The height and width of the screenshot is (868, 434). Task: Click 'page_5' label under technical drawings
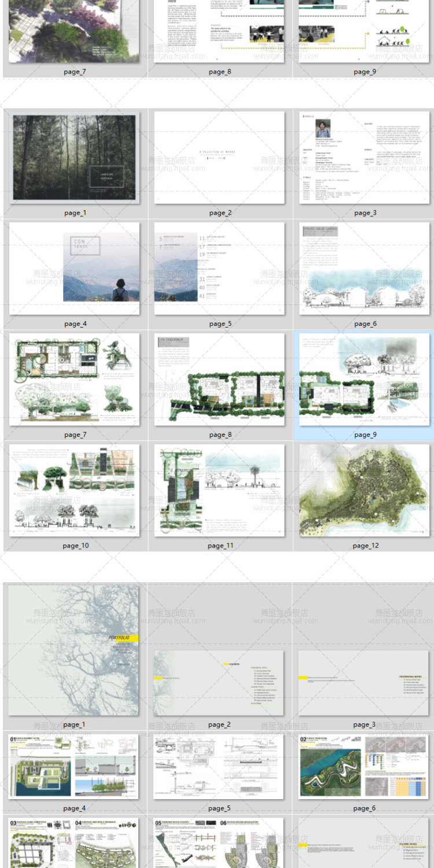(219, 808)
